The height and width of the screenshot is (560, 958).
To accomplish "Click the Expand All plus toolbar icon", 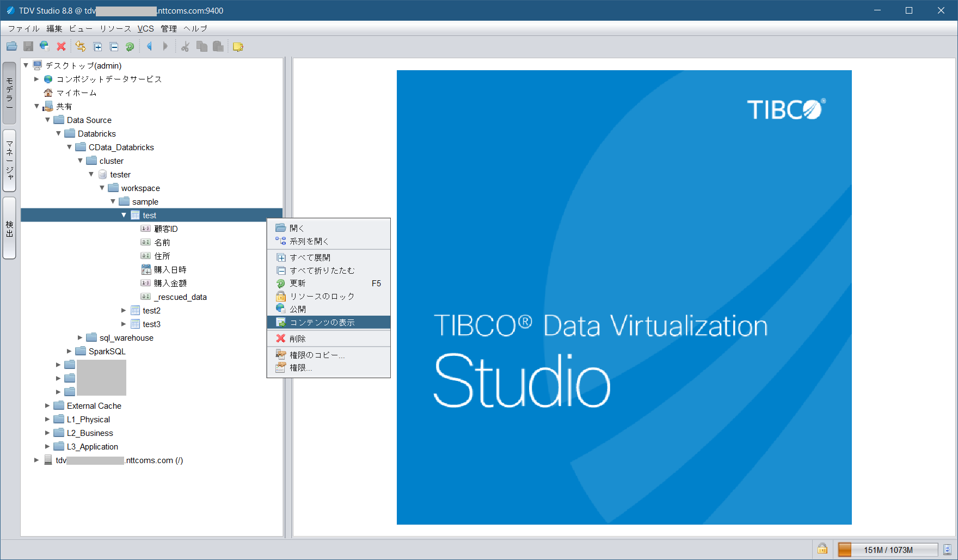I will [x=97, y=47].
